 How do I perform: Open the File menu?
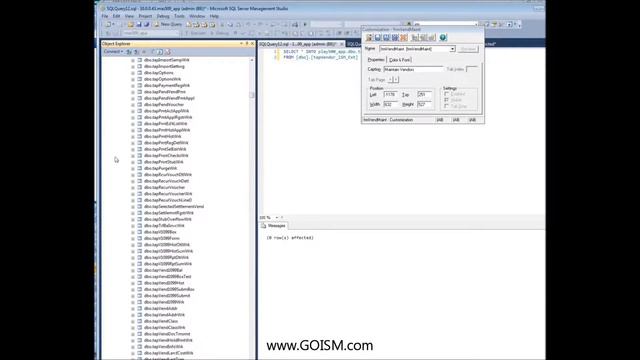point(105,16)
